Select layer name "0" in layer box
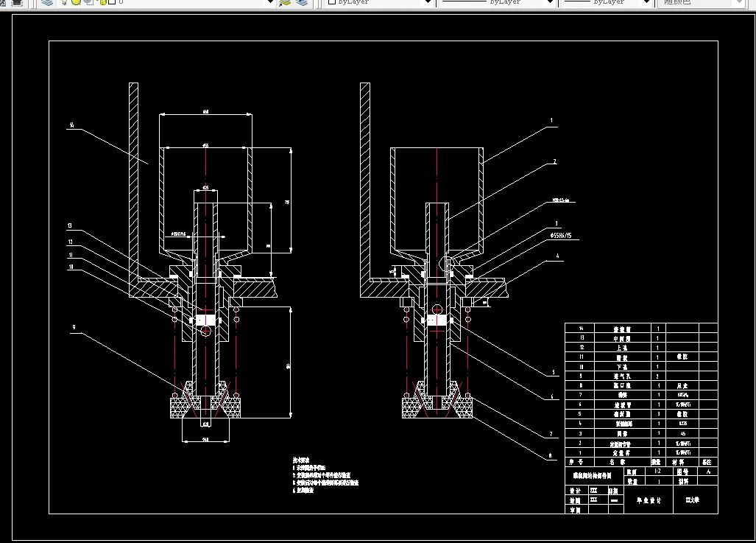Viewport: 756px width, 543px height. point(121,2)
